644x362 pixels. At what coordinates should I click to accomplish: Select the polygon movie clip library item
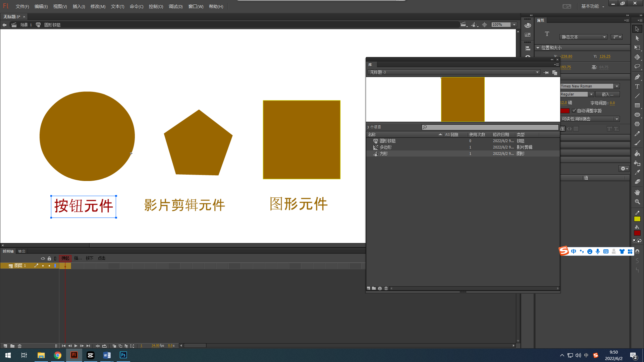click(x=385, y=147)
